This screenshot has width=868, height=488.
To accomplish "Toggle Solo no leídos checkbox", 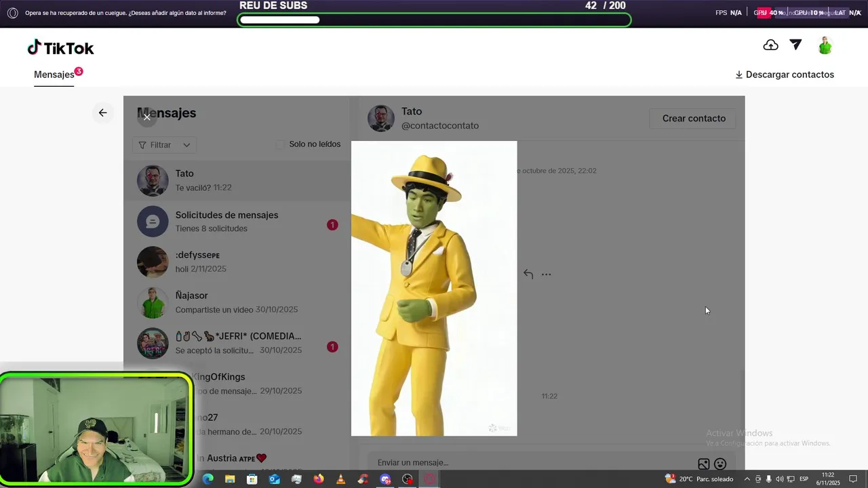I will tap(280, 144).
